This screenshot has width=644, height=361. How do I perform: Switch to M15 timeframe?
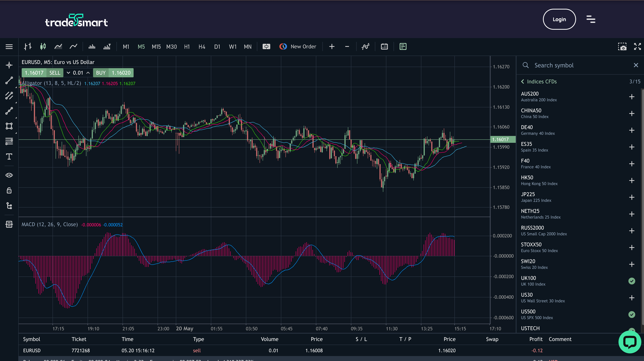156,47
